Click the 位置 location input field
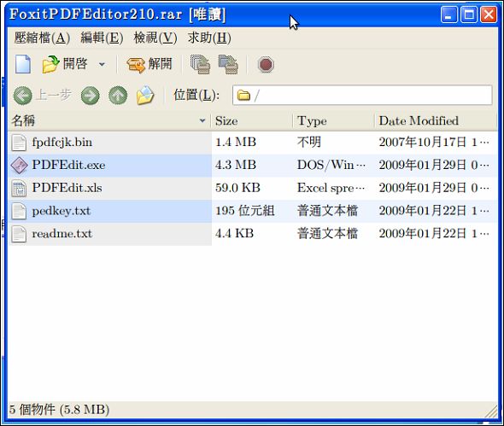This screenshot has height=426, width=504. 362,95
